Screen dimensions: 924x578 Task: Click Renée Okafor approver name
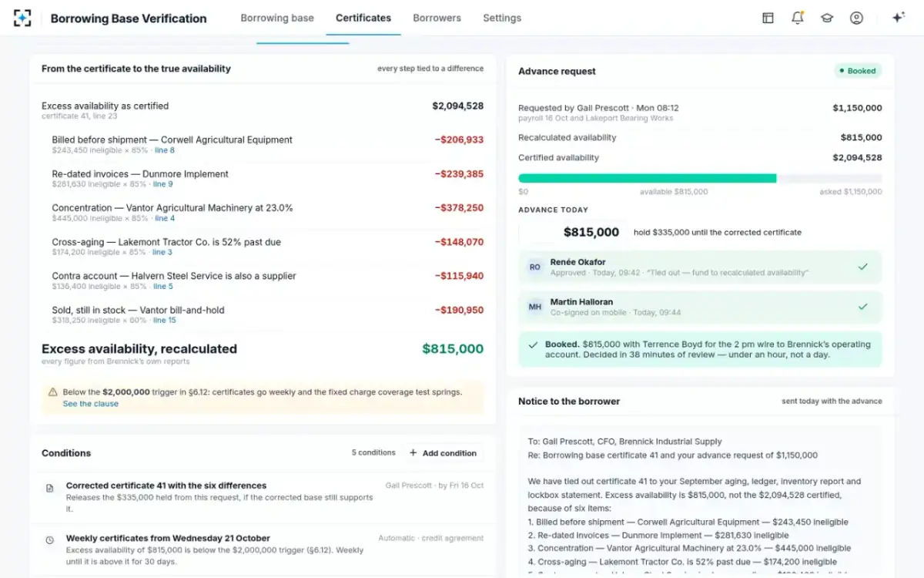click(577, 262)
